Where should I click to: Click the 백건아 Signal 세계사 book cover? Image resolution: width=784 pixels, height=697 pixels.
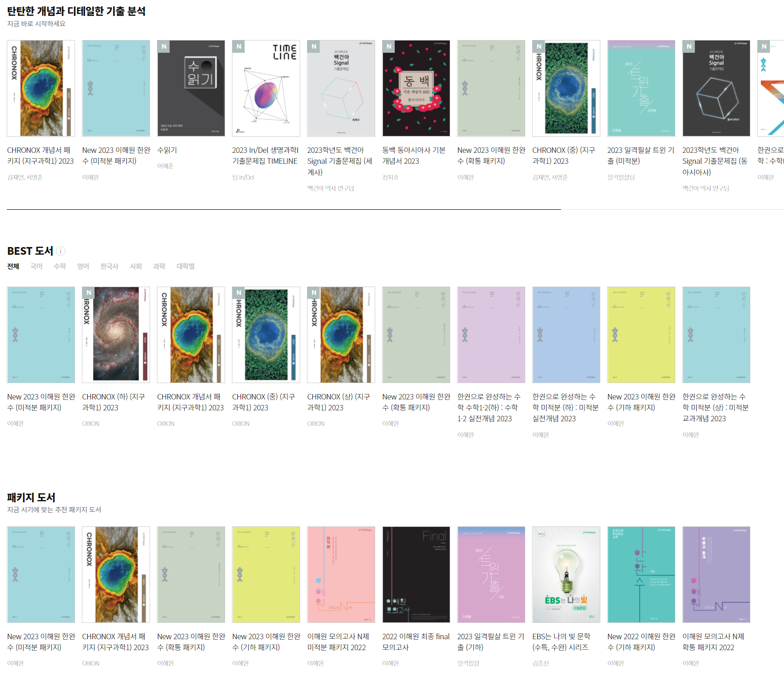341,88
